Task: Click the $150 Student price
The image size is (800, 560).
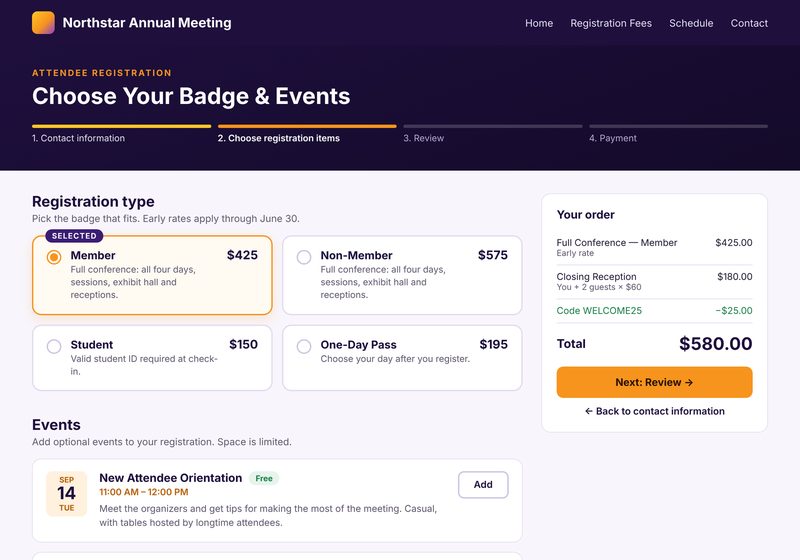Action: point(243,344)
